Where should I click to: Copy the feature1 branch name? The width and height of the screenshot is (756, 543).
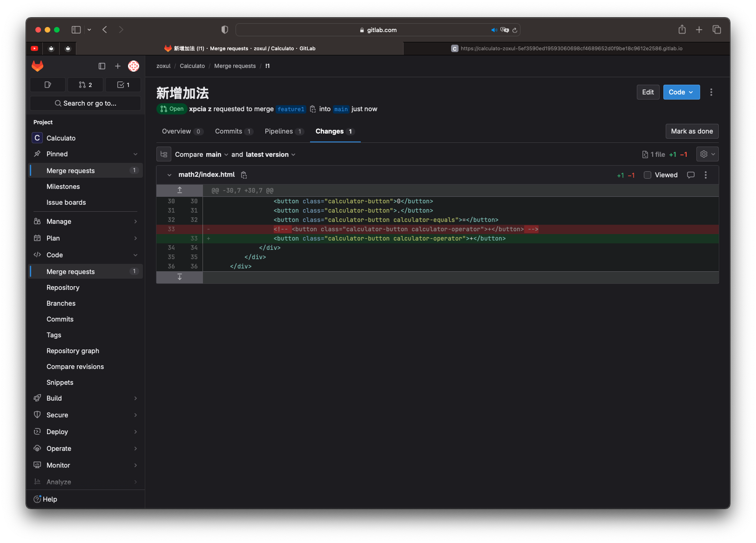[313, 109]
